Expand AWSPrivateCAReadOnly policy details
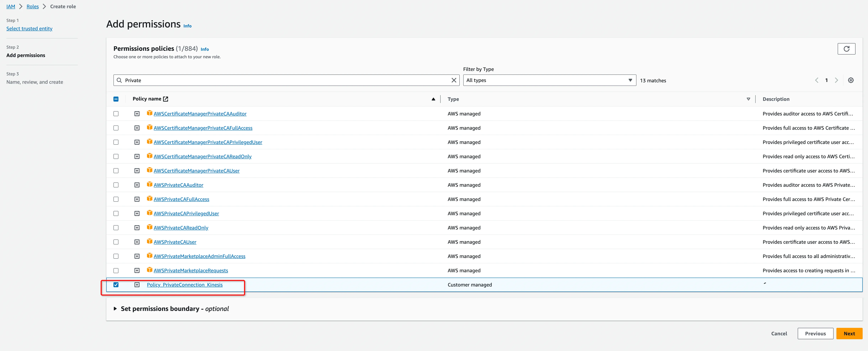This screenshot has width=868, height=351. coord(137,228)
